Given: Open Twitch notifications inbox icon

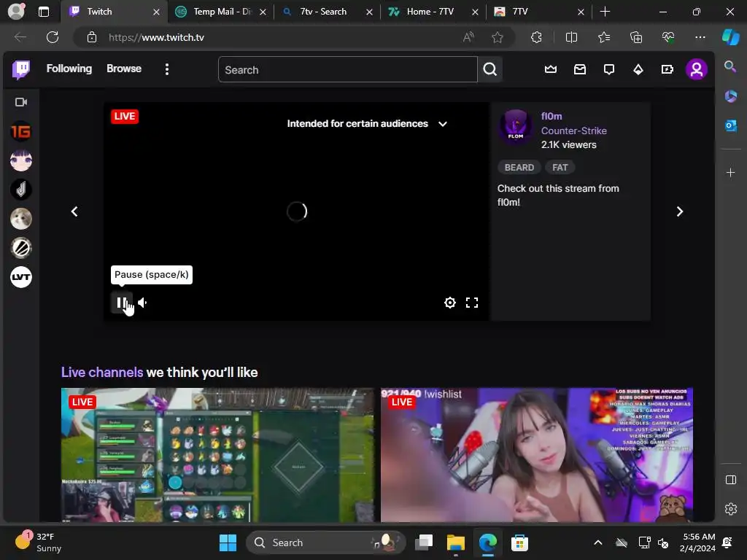Looking at the screenshot, I should click(580, 69).
